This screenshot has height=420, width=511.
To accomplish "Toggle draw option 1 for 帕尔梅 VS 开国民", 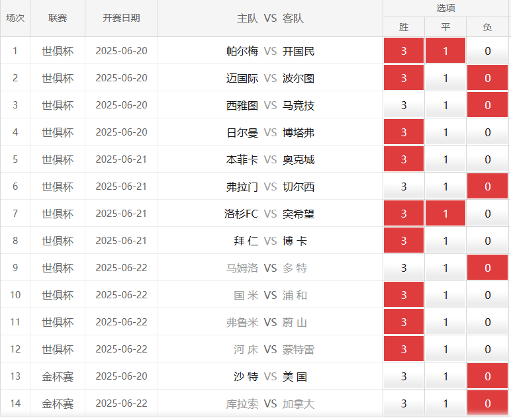I will point(445,50).
